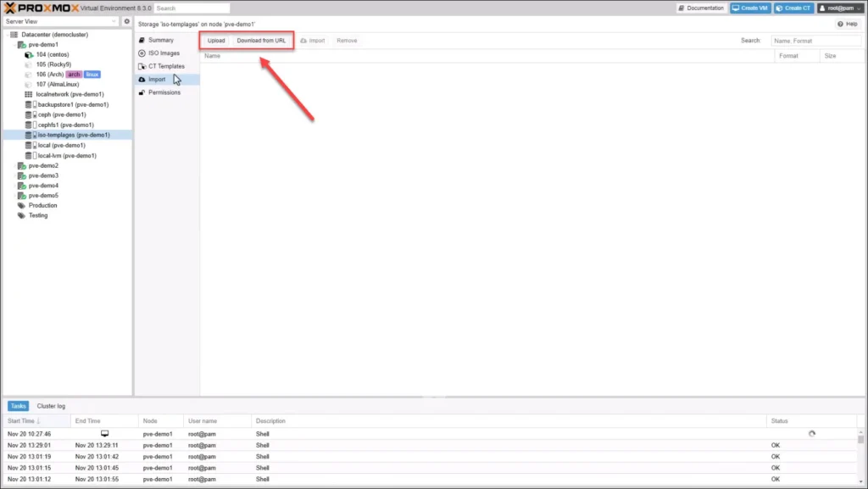Click the Create VM button

(749, 7)
